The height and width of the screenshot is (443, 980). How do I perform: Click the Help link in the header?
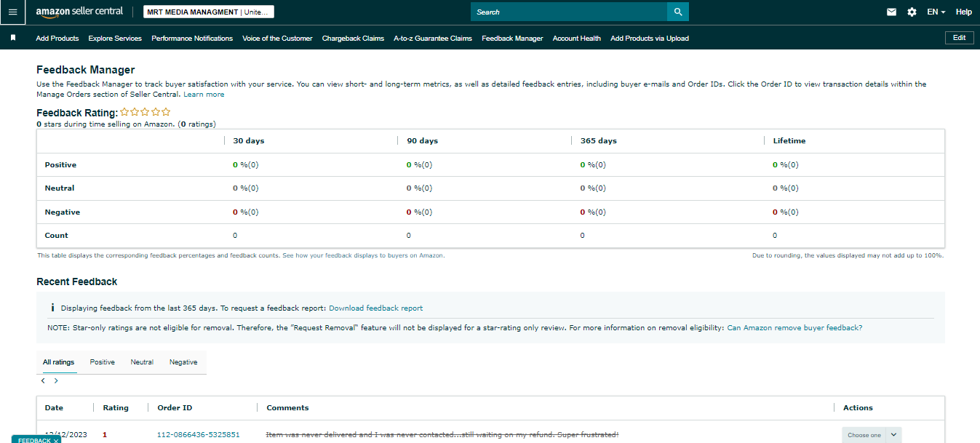coord(964,12)
